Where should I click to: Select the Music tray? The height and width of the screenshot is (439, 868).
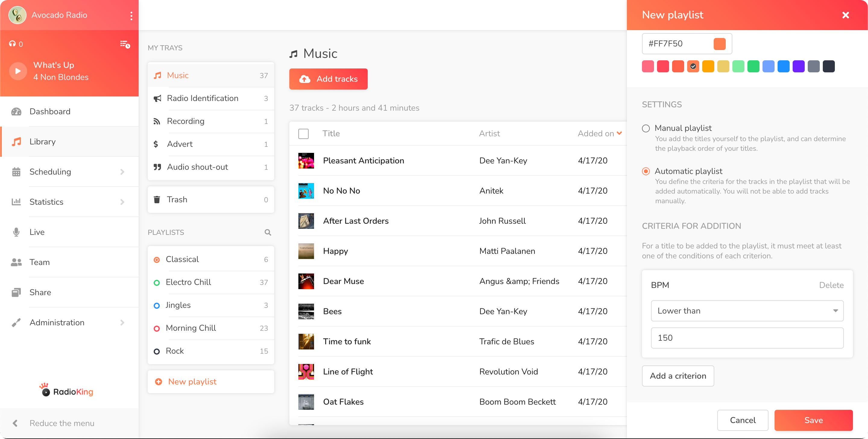tap(211, 75)
